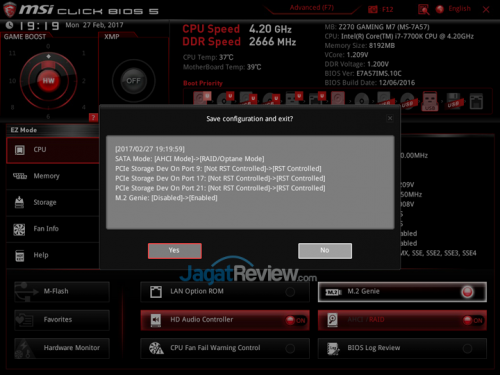Image resolution: width=500 pixels, height=375 pixels.
Task: Click the Hardware Monitor icon
Action: (x=24, y=349)
